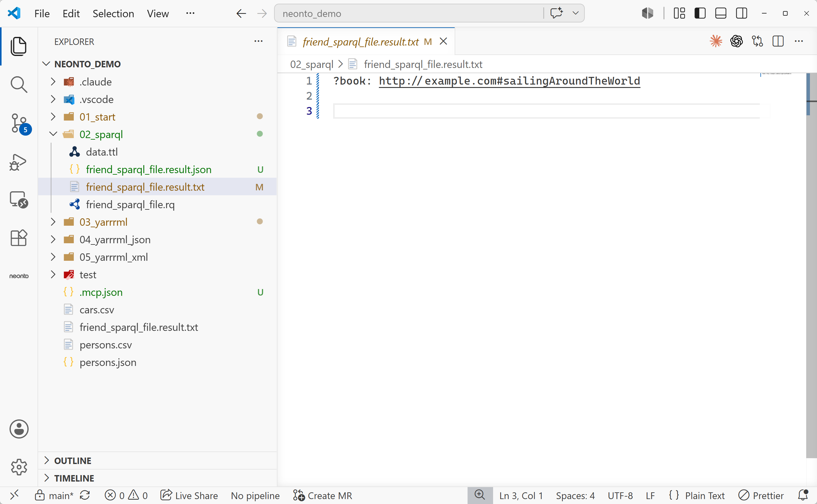Viewport: 817px width, 504px height.
Task: Click the 02_sparql breadcrumb segment
Action: [312, 64]
